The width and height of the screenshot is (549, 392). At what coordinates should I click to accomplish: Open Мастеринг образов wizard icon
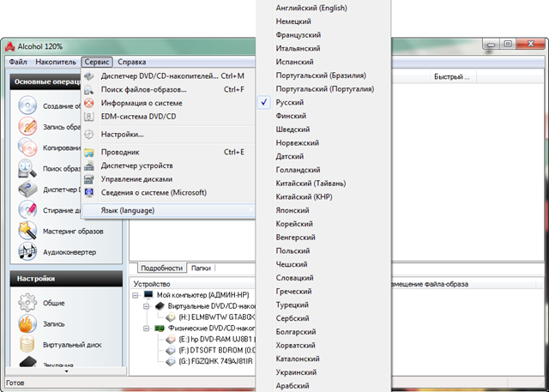(27, 231)
